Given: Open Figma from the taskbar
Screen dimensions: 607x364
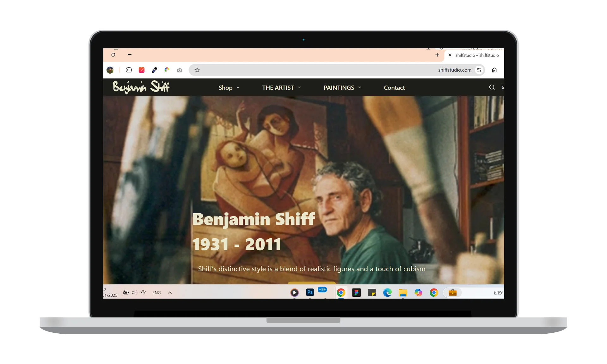Looking at the screenshot, I should (x=356, y=293).
